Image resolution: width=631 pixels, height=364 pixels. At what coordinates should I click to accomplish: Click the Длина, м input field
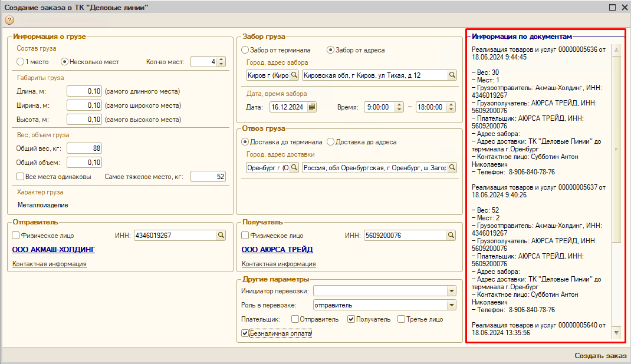(x=84, y=91)
